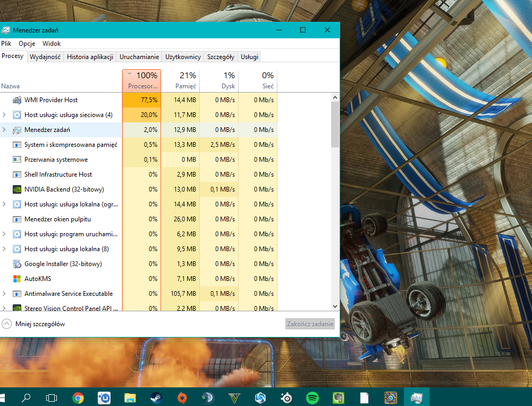This screenshot has height=406, width=532.
Task: Open TeamSpeak from the taskbar
Action: (208, 397)
